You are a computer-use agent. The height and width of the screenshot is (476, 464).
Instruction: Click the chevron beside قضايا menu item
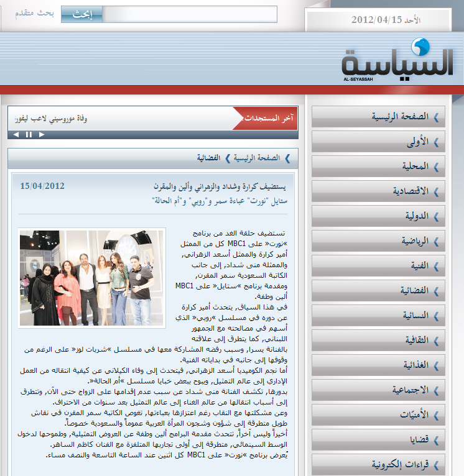click(437, 441)
